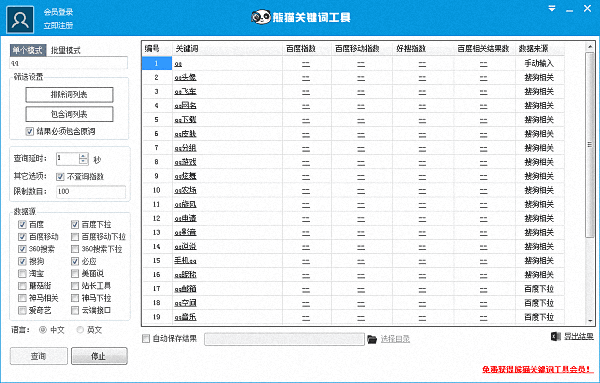This screenshot has width=600, height=383.
Task: Open the qq头像 keyword link in row 2
Action: click(x=185, y=78)
